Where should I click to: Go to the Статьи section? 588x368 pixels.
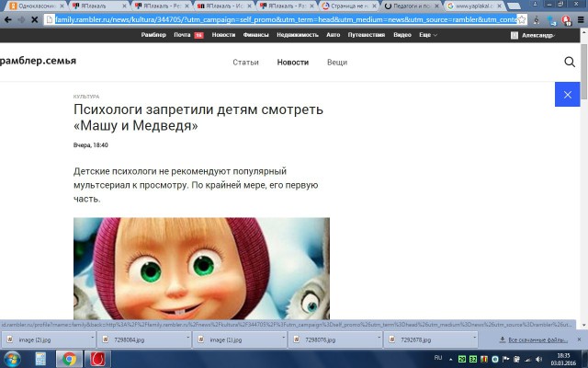pos(245,63)
